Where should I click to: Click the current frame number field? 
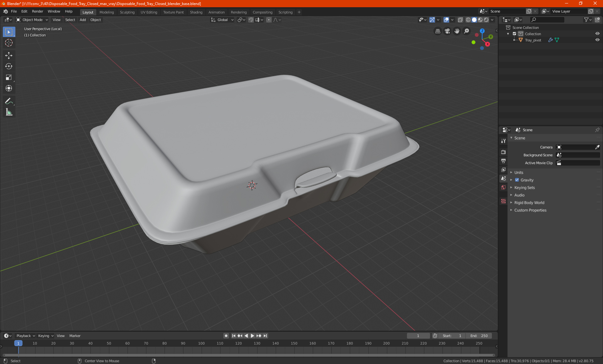click(x=418, y=336)
